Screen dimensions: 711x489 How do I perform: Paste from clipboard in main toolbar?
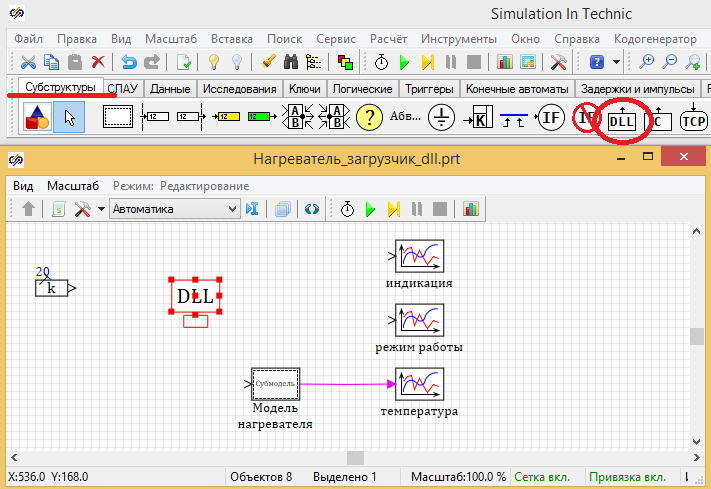75,62
